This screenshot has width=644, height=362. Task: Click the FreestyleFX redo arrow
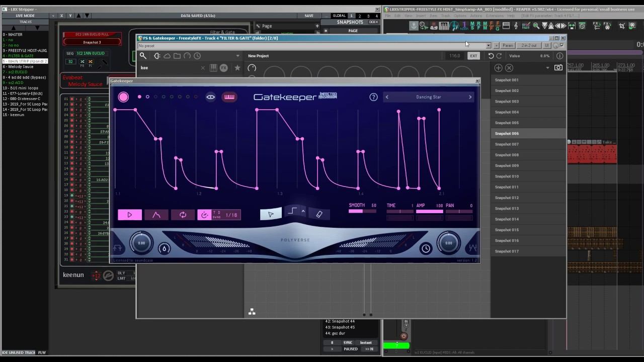(x=499, y=56)
